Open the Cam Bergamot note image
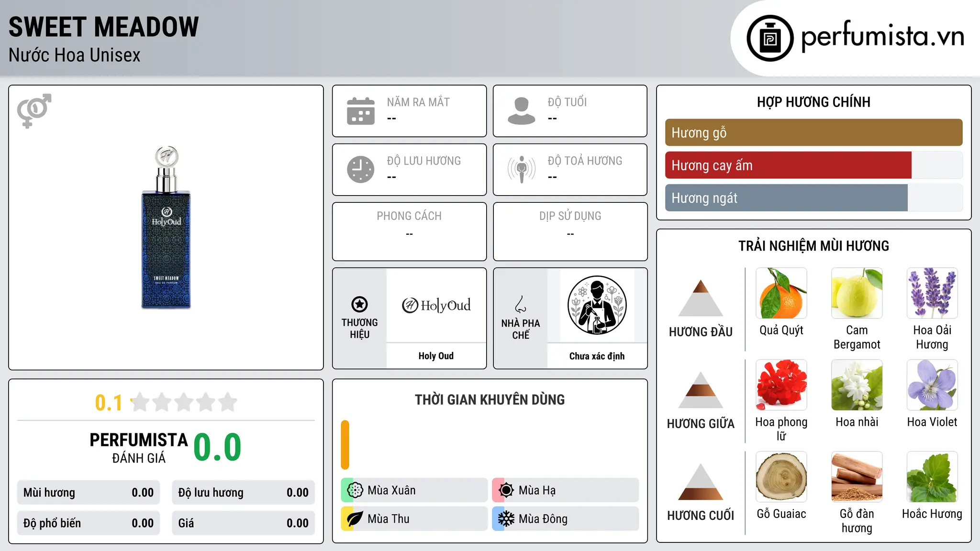Viewport: 980px width, 551px height. pyautogui.click(x=857, y=293)
